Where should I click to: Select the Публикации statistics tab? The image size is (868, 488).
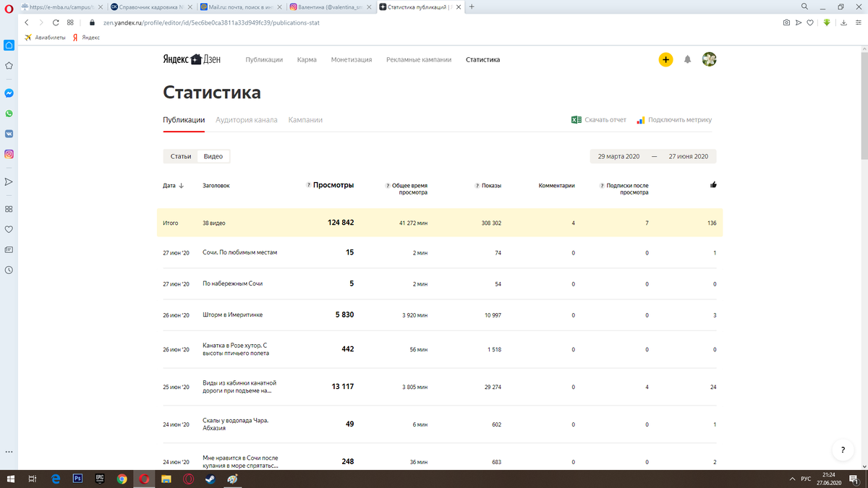point(184,120)
